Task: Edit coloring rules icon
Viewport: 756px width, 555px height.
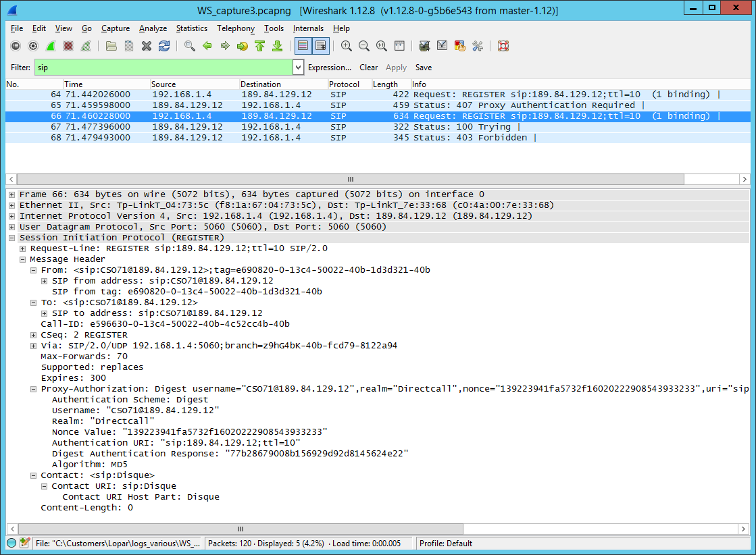Action: point(460,46)
